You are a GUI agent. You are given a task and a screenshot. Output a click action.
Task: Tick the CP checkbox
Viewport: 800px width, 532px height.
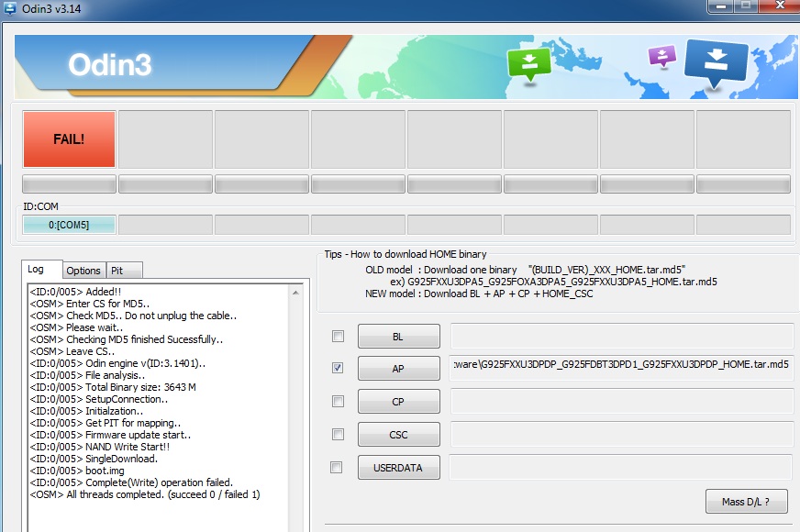coord(338,402)
